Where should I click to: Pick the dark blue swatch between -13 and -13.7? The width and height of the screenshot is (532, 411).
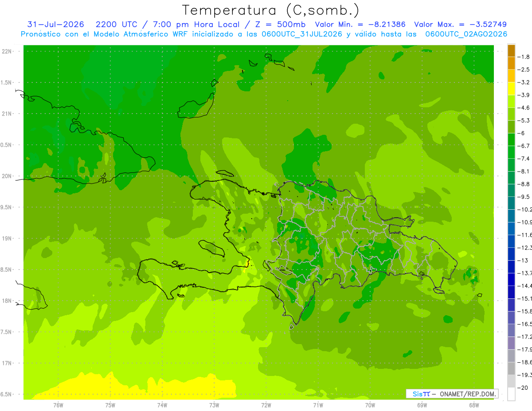coord(511,266)
